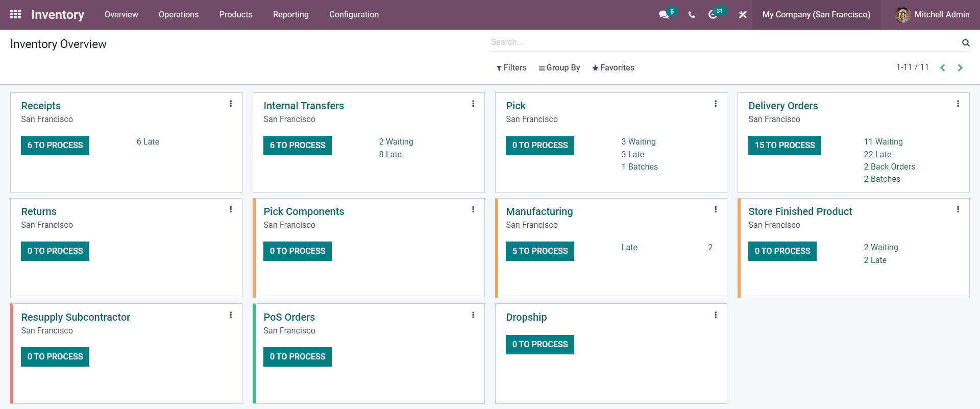This screenshot has height=409, width=980.
Task: Open the conversations chat icon
Action: (x=664, y=15)
